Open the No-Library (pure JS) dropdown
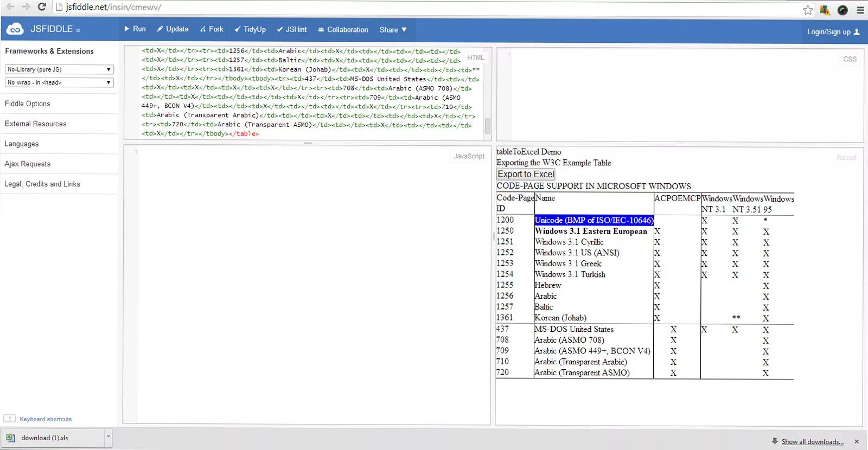 click(60, 69)
